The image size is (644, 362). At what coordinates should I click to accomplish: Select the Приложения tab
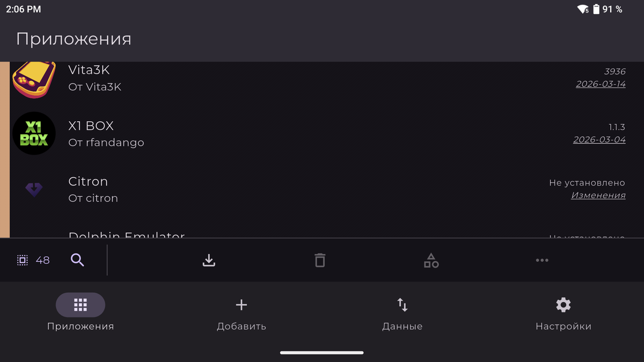[x=80, y=313]
